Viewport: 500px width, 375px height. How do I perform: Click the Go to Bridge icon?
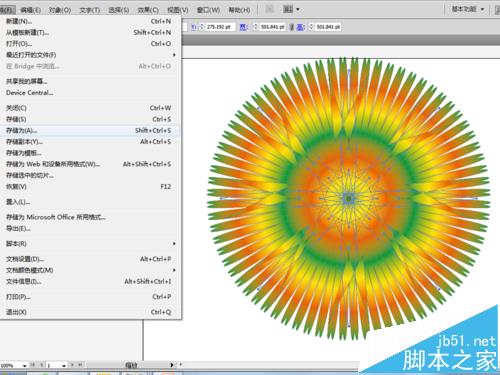(269, 9)
